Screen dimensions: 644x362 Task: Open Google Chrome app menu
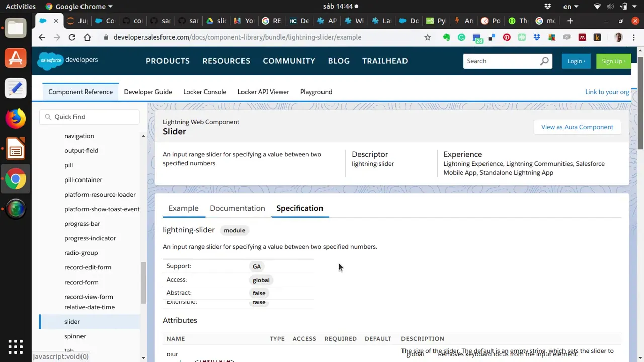click(x=79, y=7)
